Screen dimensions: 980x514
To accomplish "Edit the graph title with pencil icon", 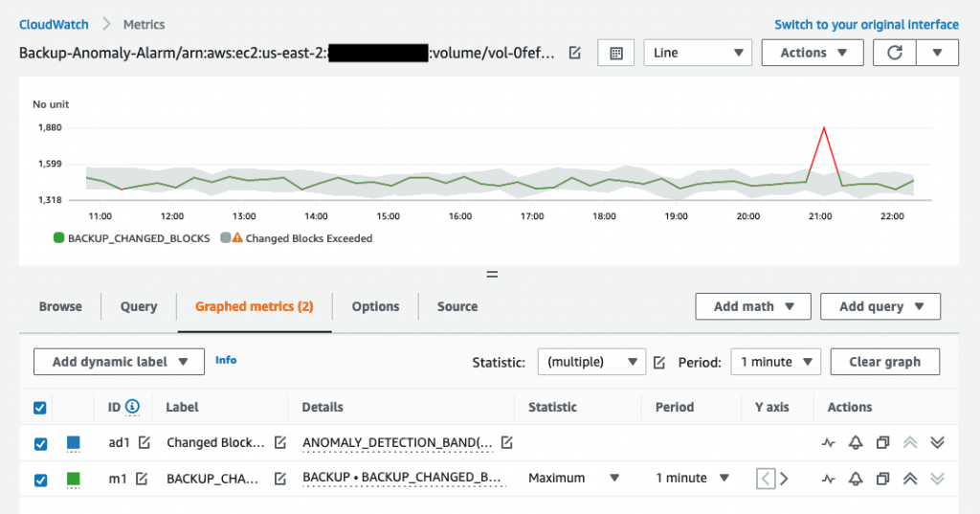I will click(574, 54).
